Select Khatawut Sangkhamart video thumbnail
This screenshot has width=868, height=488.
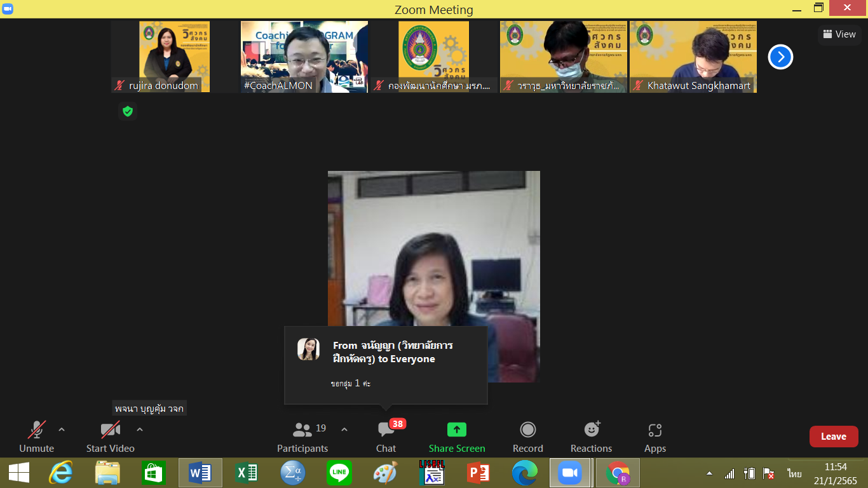pos(693,57)
